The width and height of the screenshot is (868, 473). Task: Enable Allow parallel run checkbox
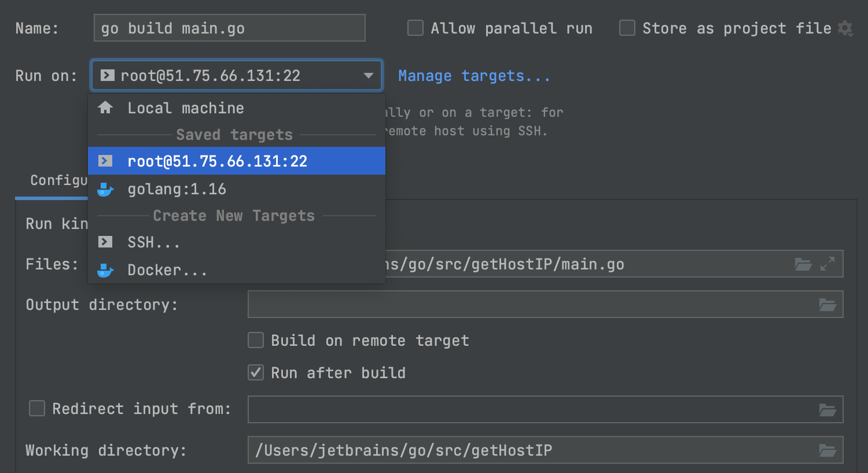(415, 28)
